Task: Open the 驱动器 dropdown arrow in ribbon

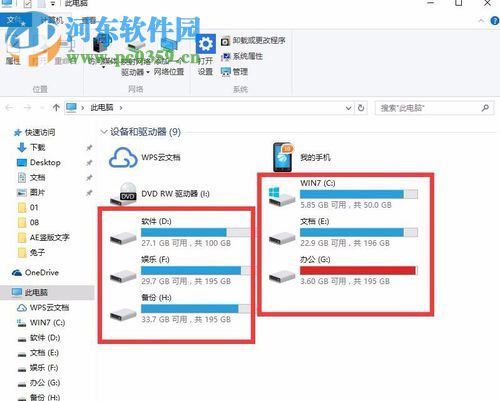Action: click(x=147, y=72)
